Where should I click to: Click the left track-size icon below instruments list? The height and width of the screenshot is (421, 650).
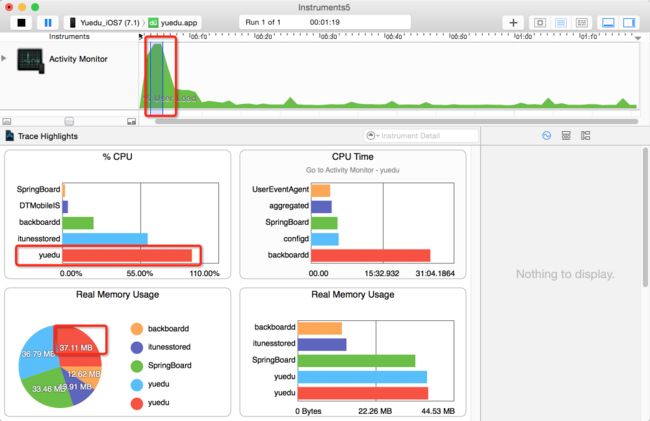pyautogui.click(x=7, y=121)
